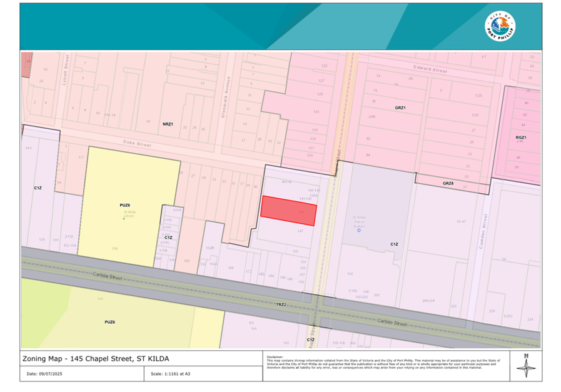This screenshot has height=392, width=561.
Task: Select the TRZ2 road zone label
Action: coord(281,304)
